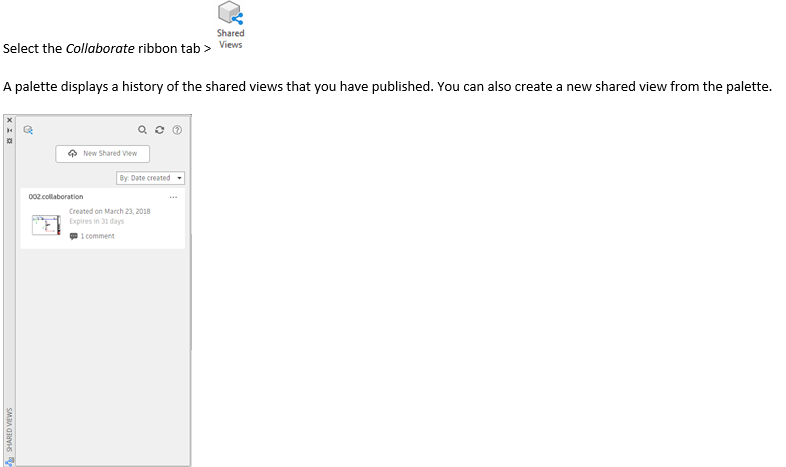Open help from the palette's question mark icon
Viewport: 786px width, 467px height.
point(177,130)
